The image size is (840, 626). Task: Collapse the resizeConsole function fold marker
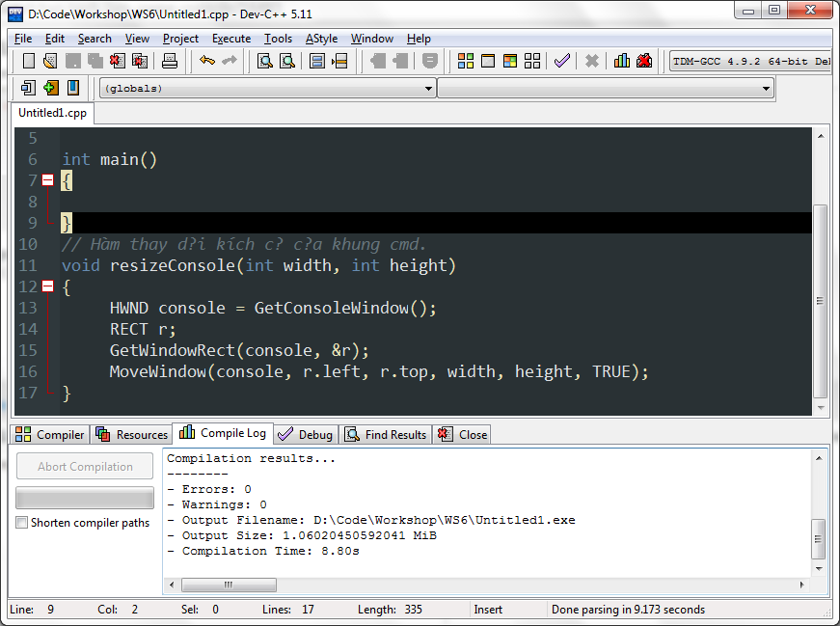coord(47,286)
